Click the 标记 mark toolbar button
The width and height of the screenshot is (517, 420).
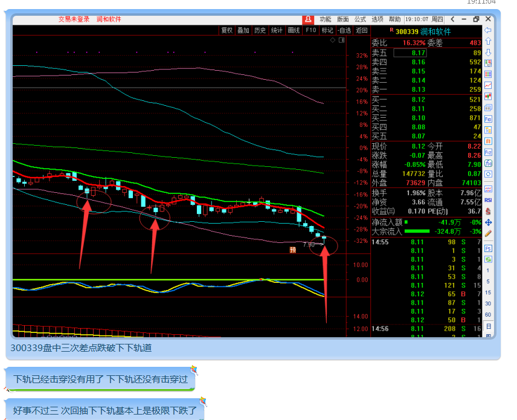click(x=327, y=30)
